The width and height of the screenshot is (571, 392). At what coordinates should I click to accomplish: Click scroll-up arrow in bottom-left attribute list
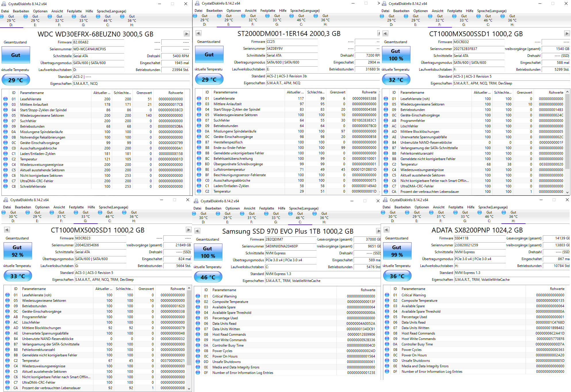(189, 288)
